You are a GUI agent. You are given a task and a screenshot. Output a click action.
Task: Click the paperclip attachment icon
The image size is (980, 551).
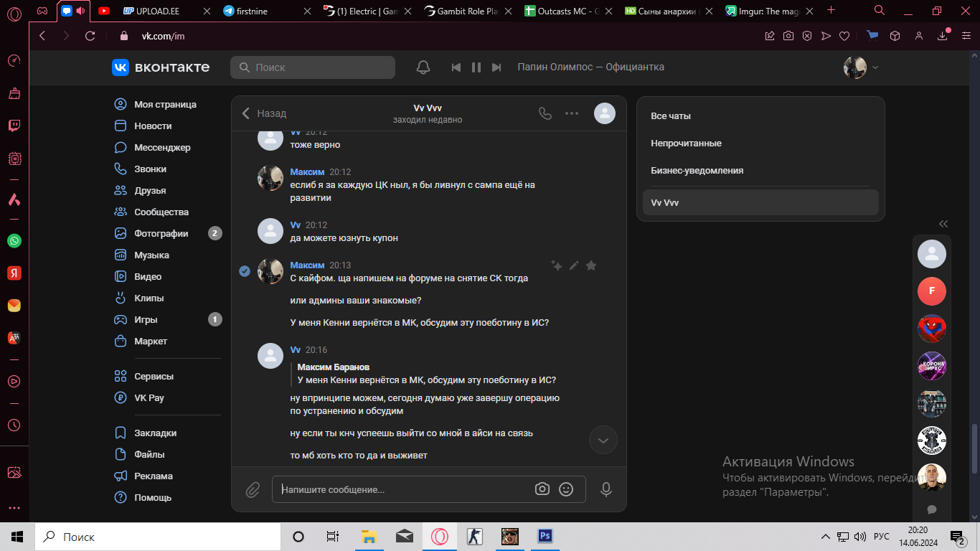tap(253, 490)
